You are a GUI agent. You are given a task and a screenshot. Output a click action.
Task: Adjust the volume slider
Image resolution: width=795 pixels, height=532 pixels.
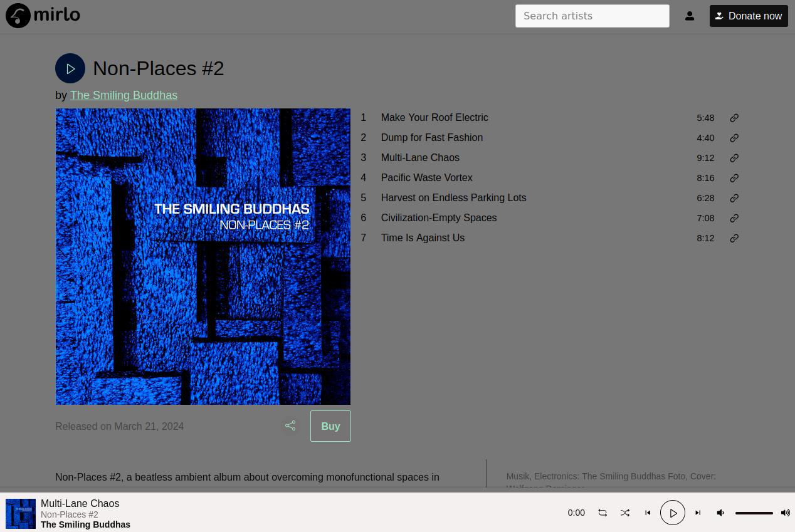754,513
